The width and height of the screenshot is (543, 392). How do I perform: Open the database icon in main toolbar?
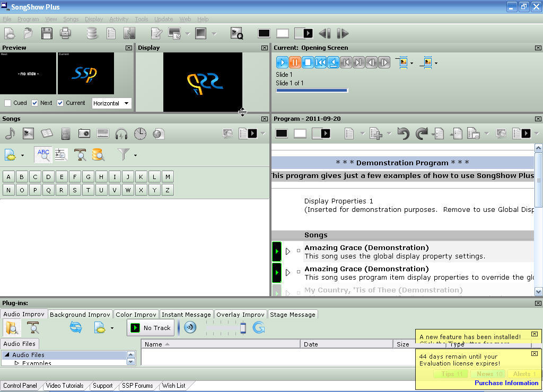(x=92, y=33)
